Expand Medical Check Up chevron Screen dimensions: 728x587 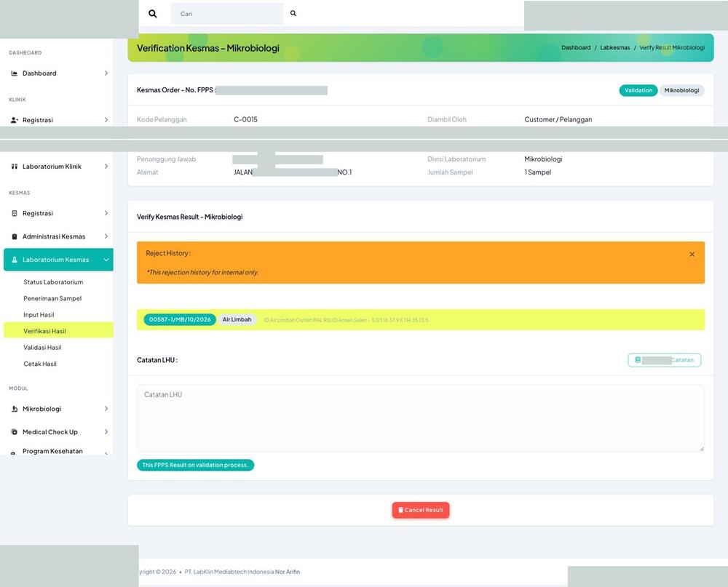106,432
